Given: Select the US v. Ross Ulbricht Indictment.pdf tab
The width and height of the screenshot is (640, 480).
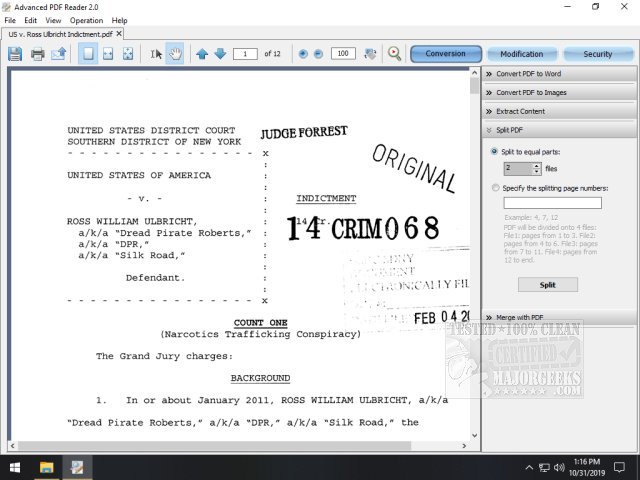Looking at the screenshot, I should (x=60, y=34).
